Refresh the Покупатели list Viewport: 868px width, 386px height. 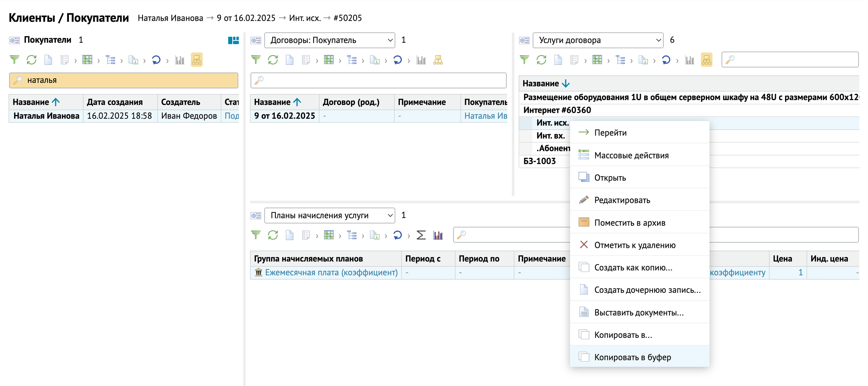[31, 60]
